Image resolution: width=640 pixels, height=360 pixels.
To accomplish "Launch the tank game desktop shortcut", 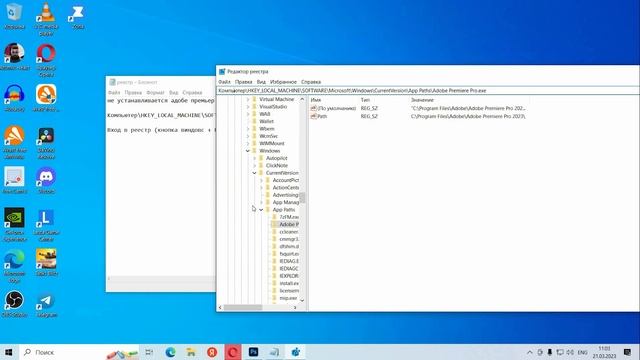I will (46, 261).
